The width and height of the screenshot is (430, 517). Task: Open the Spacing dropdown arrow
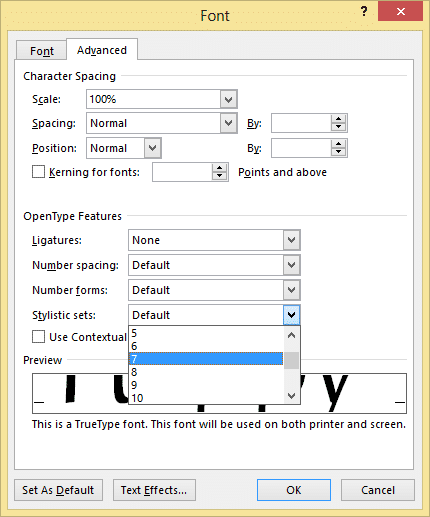pyautogui.click(x=228, y=123)
